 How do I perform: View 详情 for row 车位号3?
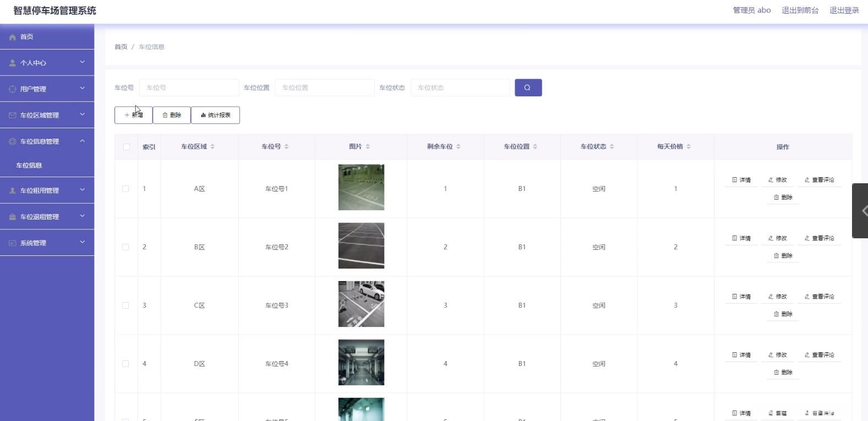[741, 297]
